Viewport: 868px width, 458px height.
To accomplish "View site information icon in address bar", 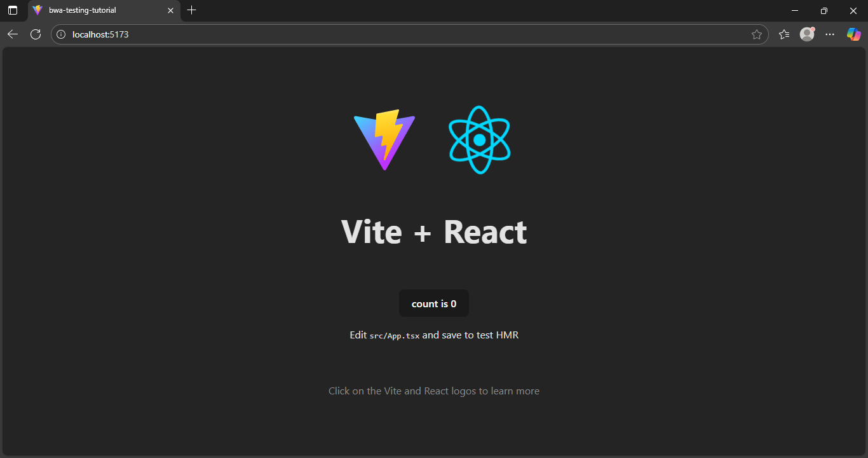I will pyautogui.click(x=62, y=34).
